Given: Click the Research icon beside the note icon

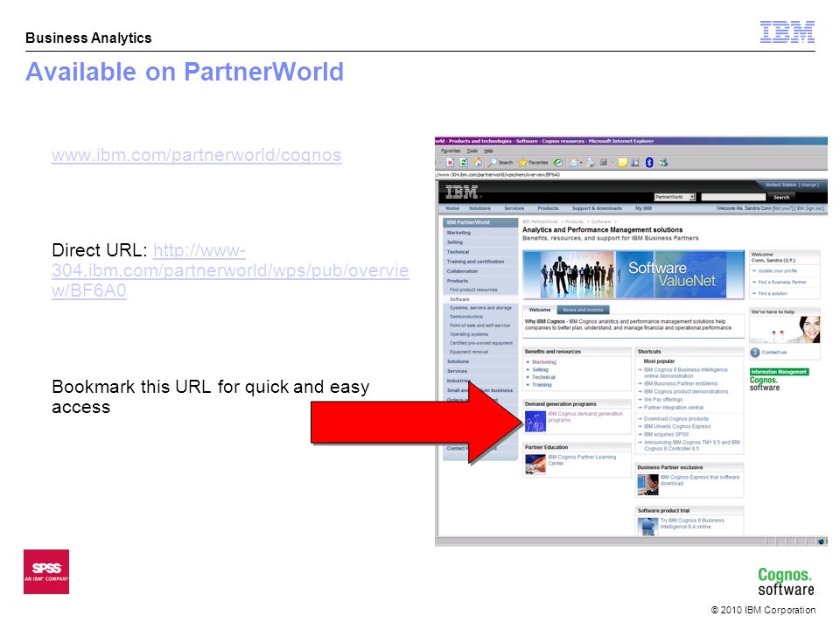Looking at the screenshot, I should pyautogui.click(x=635, y=163).
